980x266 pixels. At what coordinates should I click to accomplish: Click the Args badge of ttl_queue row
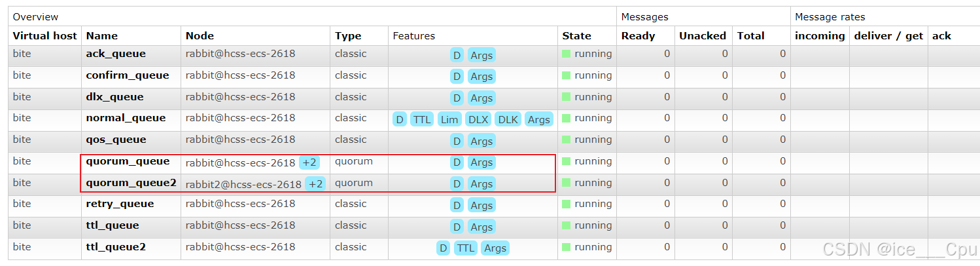(x=481, y=227)
